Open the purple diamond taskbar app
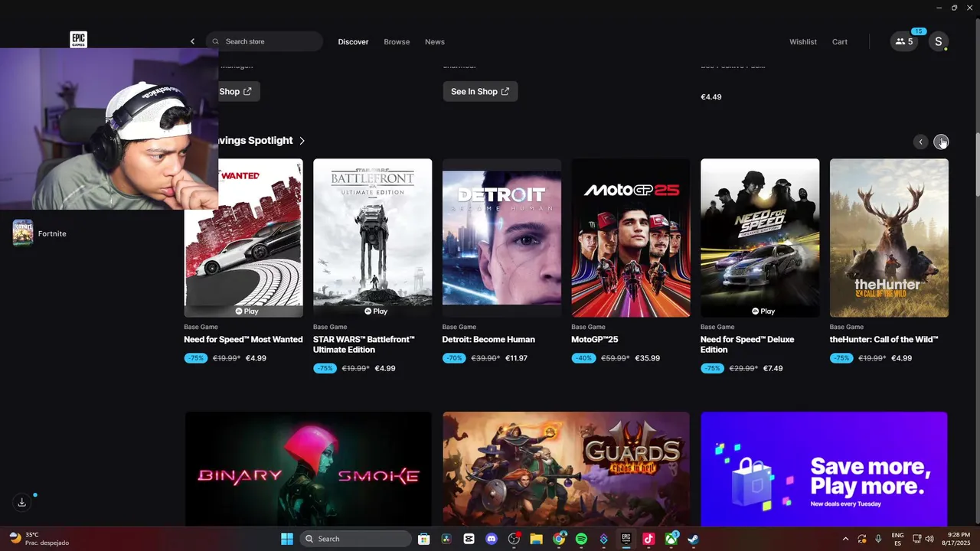The image size is (980, 551). 603,539
